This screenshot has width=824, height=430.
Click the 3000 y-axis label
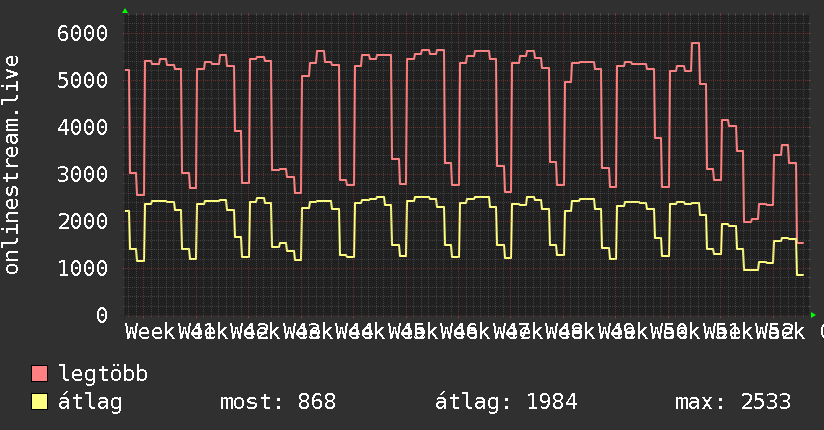(83, 175)
